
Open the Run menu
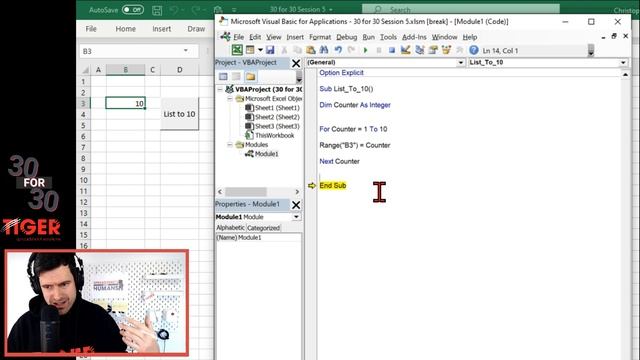point(368,37)
